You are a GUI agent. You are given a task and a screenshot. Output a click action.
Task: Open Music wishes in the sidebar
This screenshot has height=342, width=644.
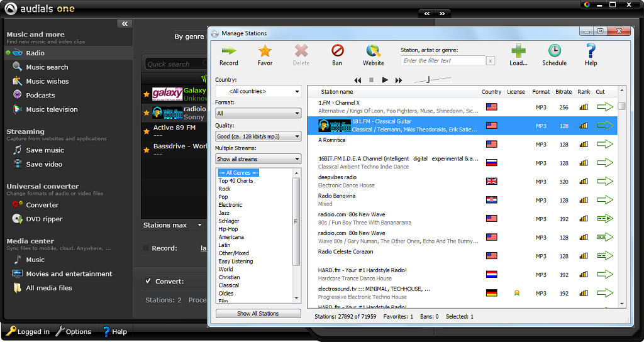pyautogui.click(x=47, y=81)
